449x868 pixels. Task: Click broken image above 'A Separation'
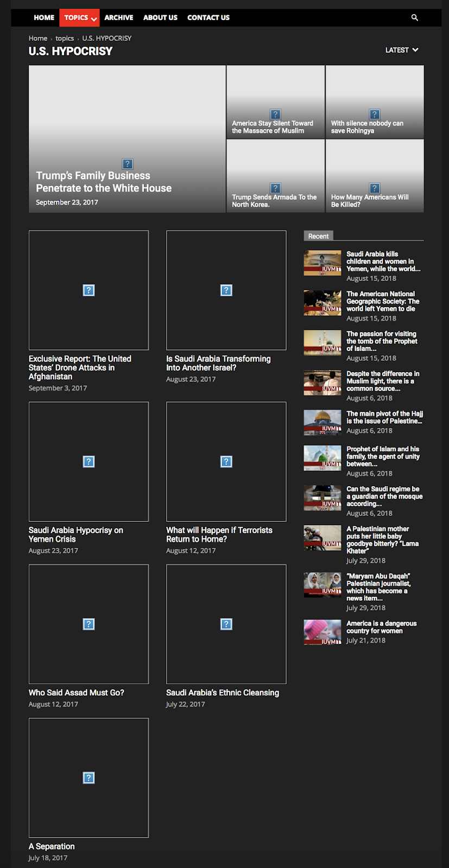(x=88, y=778)
